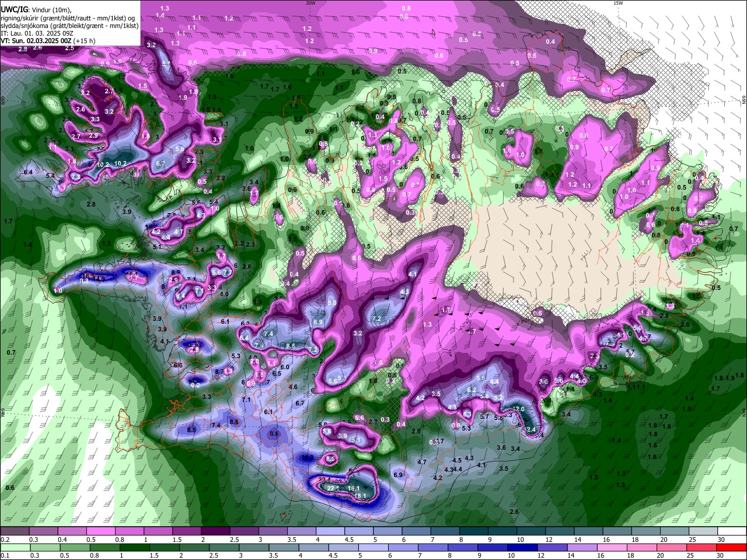Click the '20W' longitude label at map top
This screenshot has height=560, width=747.
coord(310,3)
